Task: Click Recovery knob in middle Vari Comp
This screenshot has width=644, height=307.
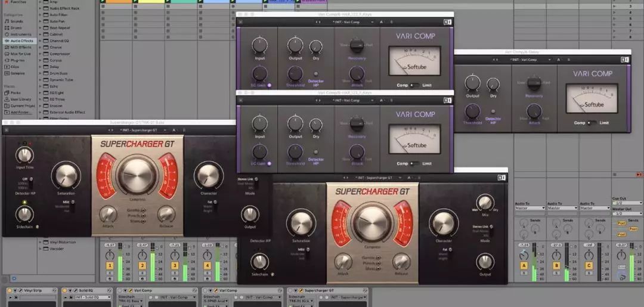Action: 357,123
